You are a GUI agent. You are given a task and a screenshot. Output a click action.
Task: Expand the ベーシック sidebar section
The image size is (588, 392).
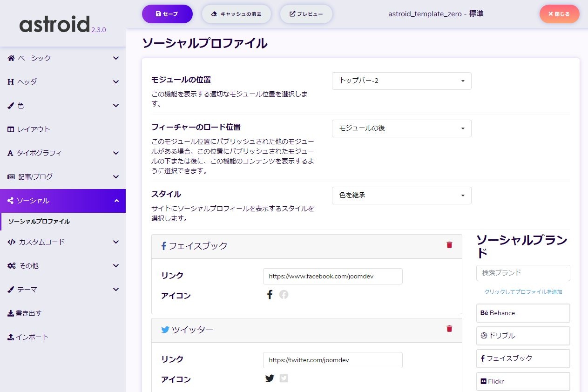63,58
